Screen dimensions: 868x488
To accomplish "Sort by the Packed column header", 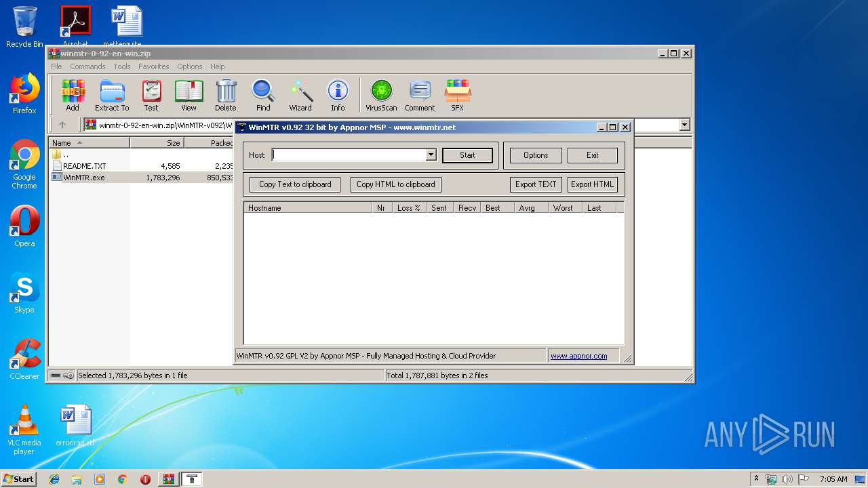I will [209, 143].
